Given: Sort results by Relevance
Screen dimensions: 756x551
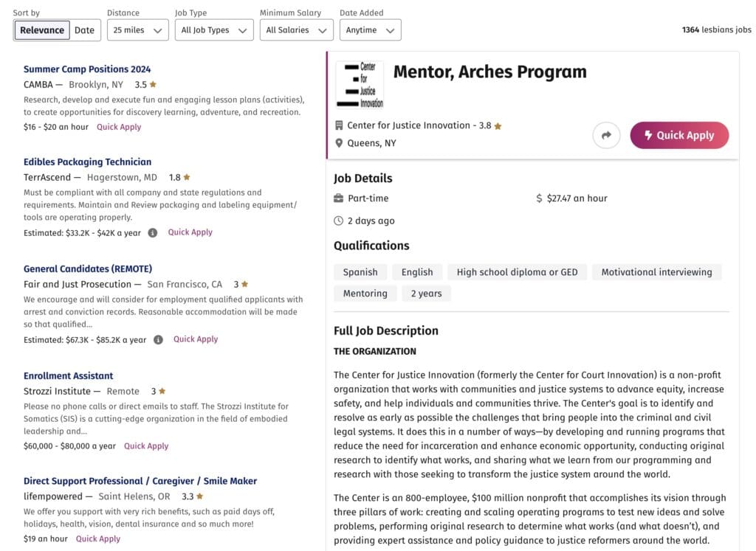Looking at the screenshot, I should [42, 30].
